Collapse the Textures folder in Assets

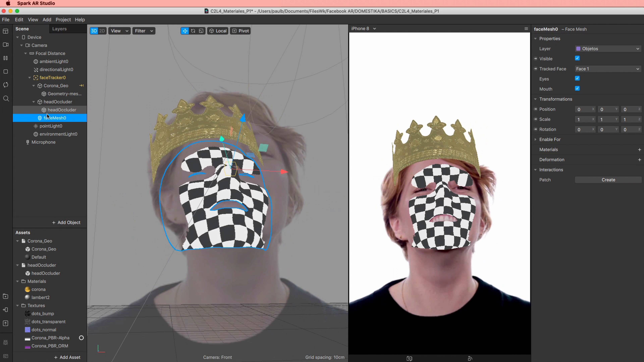click(x=17, y=306)
